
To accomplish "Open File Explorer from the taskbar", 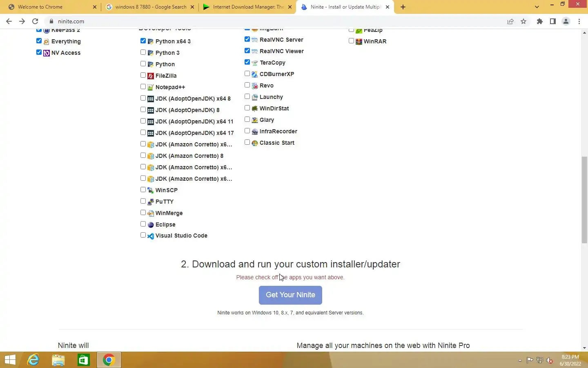I will (x=58, y=360).
